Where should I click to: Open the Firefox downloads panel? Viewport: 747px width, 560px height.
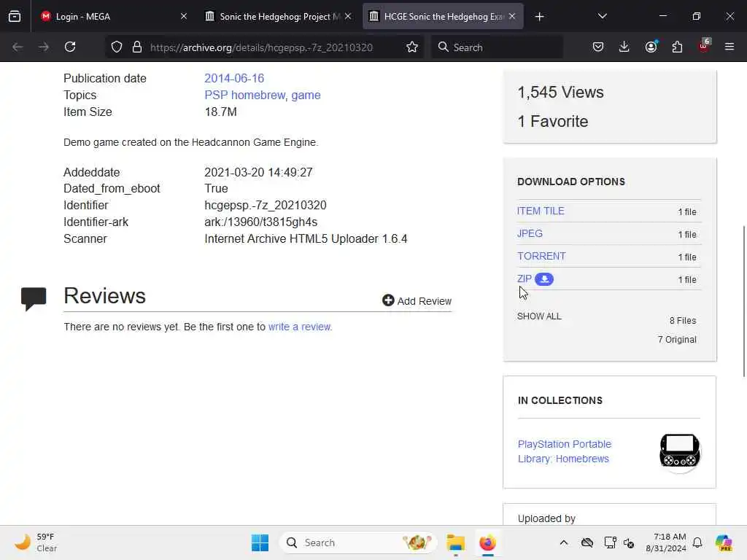[624, 47]
